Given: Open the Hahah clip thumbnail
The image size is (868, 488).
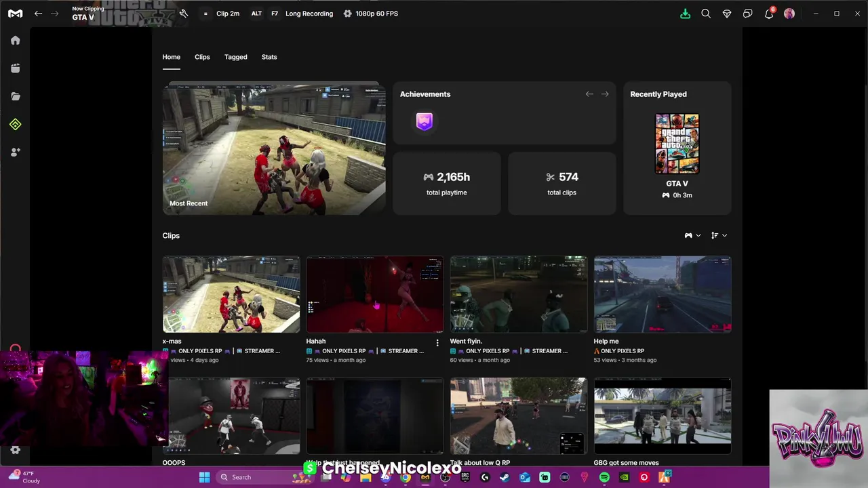Looking at the screenshot, I should (x=375, y=294).
